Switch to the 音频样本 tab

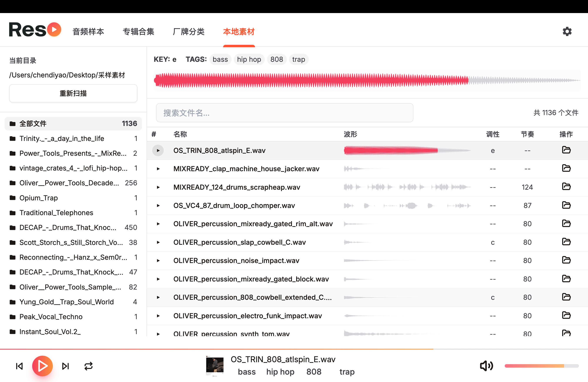point(88,32)
